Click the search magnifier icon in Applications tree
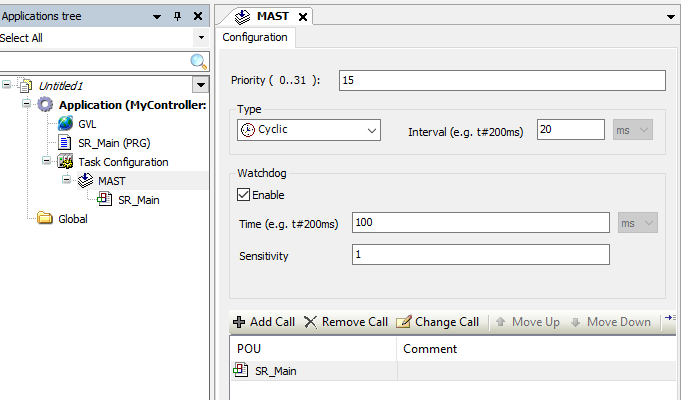681x400 pixels. tap(198, 61)
